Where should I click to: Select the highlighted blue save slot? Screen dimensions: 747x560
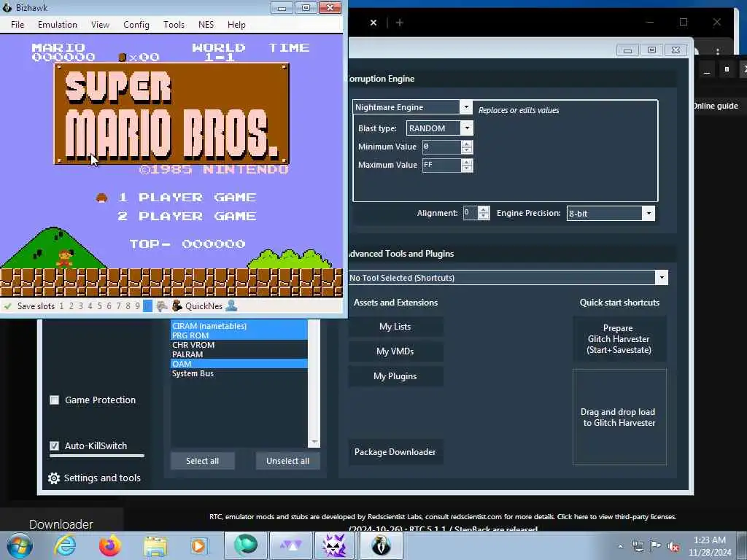[x=147, y=306]
